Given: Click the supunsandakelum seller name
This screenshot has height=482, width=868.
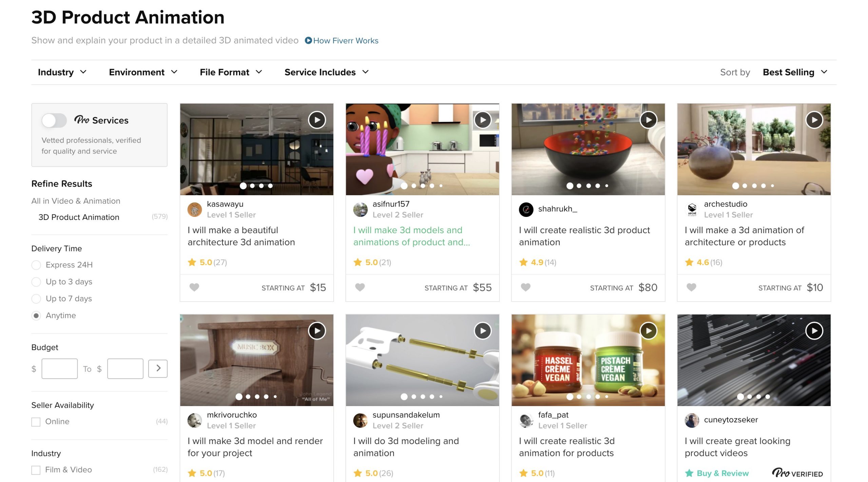Looking at the screenshot, I should coord(406,415).
